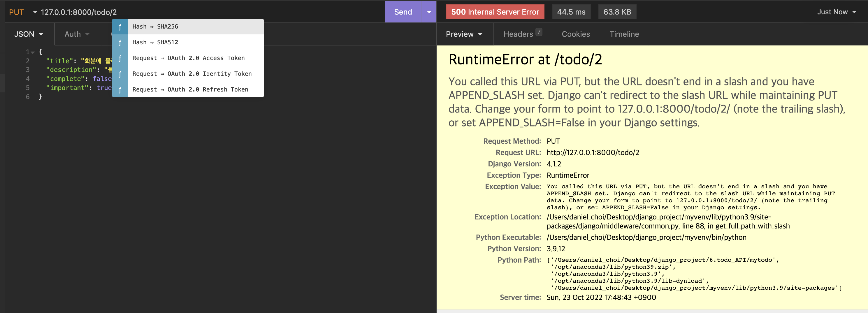The width and height of the screenshot is (868, 313).
Task: Click the "description" key in the JSON body
Action: coord(71,70)
